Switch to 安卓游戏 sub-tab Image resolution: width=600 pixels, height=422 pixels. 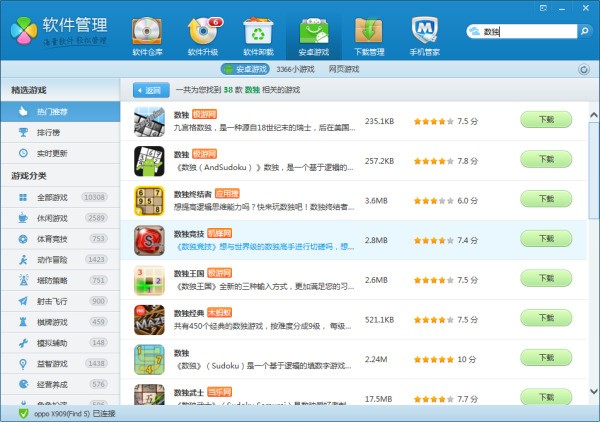245,69
